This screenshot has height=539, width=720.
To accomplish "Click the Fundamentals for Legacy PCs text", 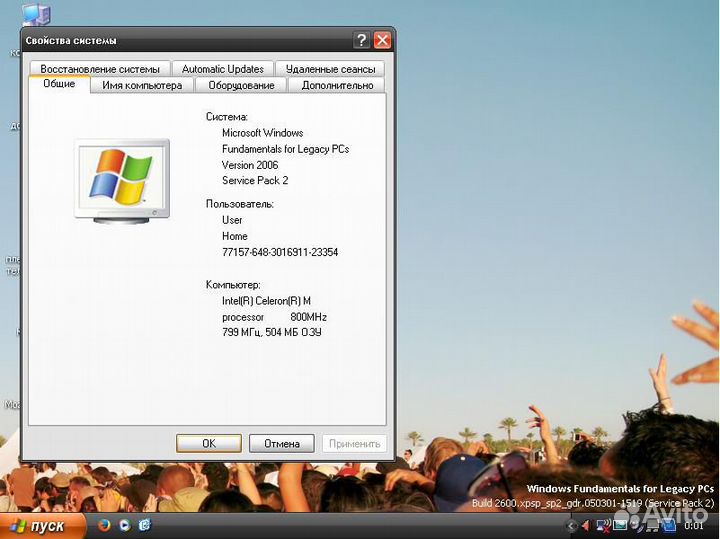I will [x=285, y=149].
